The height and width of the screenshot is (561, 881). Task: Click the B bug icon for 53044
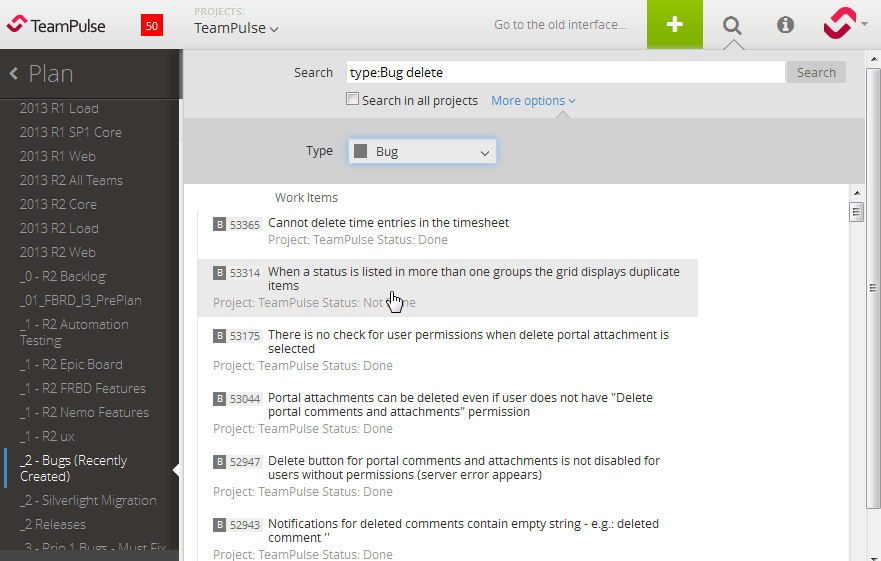coord(219,399)
